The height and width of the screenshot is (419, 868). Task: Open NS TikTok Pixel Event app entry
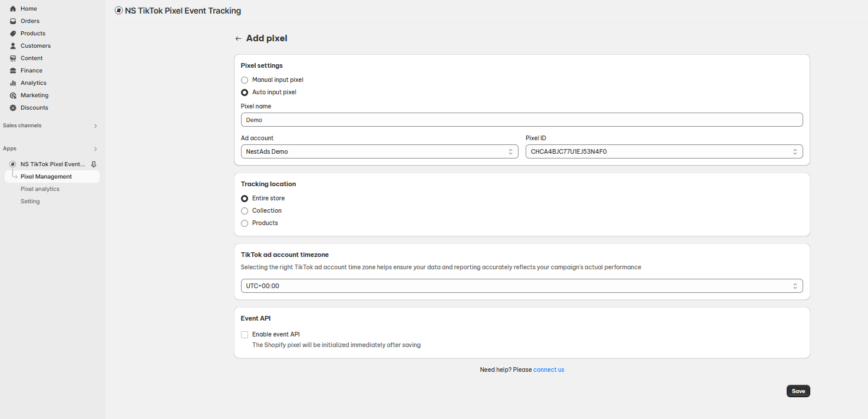point(53,164)
